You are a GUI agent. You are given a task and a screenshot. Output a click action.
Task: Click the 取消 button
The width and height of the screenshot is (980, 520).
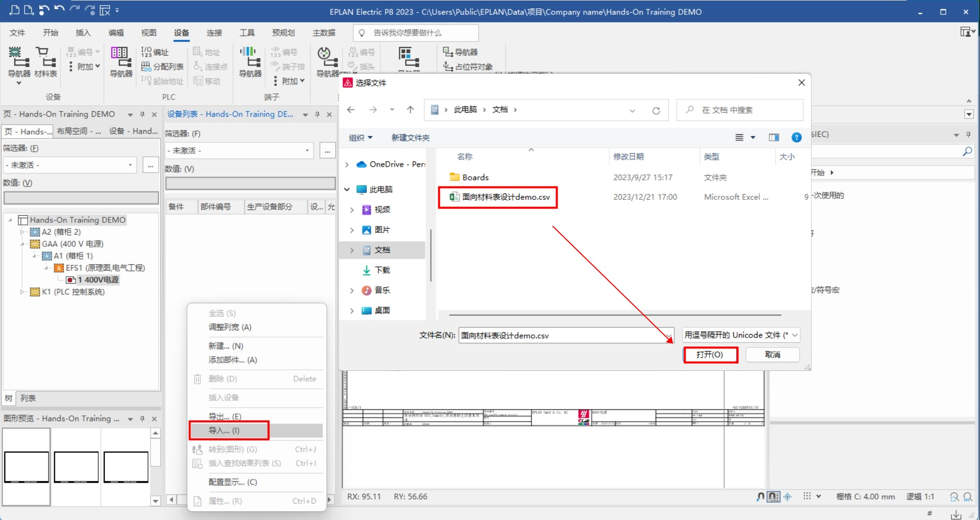773,355
